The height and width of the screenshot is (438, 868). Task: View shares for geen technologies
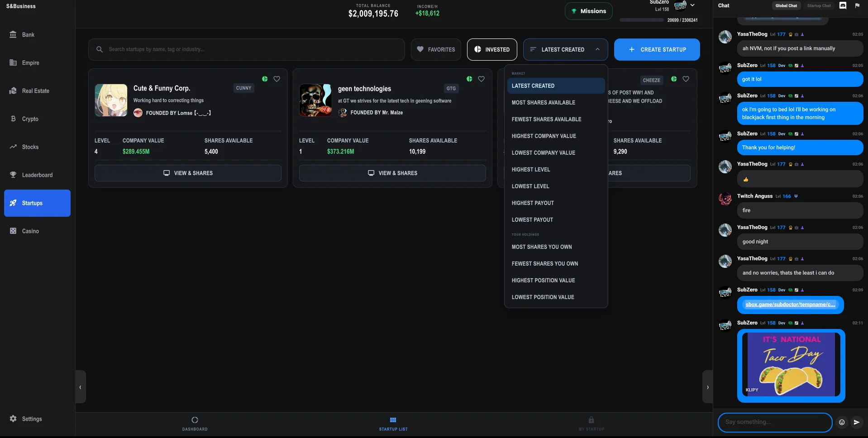point(392,173)
